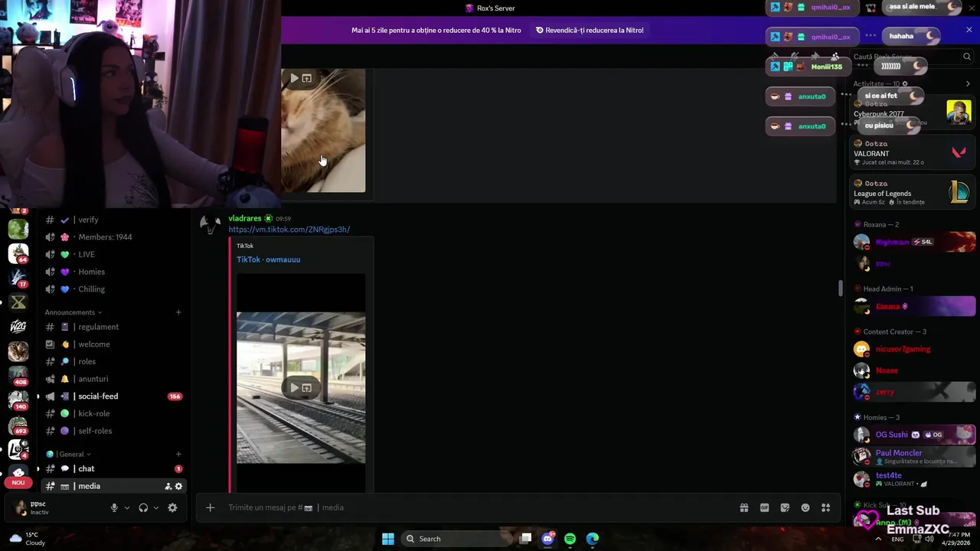Open the chat channel
The width and height of the screenshot is (980, 551).
113,468
